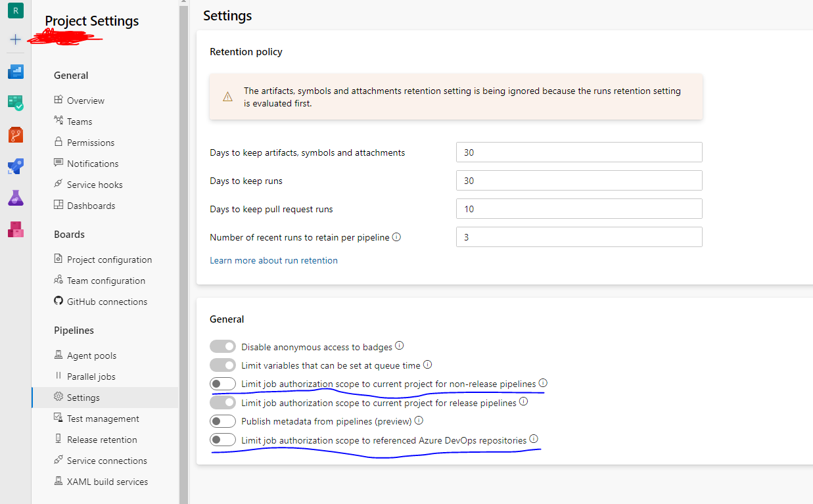Enable limit scope to referenced repositories toggle
Screen dimensions: 813x504
pyautogui.click(x=223, y=440)
